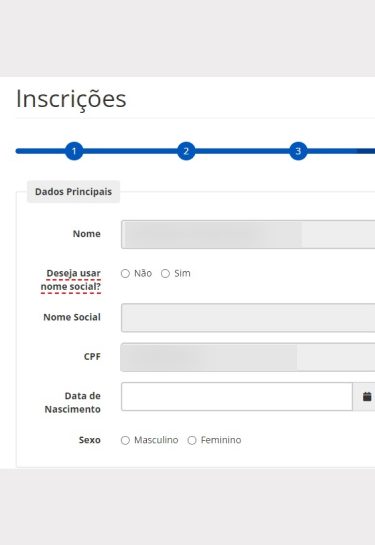Click the Sexo label
375x545 pixels.
pyautogui.click(x=90, y=440)
